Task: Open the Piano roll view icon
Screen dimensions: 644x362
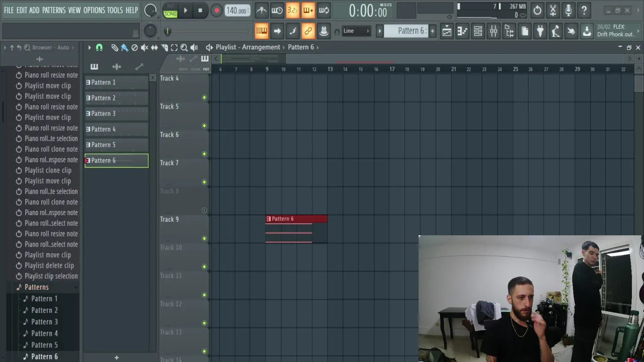Action: click(462, 31)
